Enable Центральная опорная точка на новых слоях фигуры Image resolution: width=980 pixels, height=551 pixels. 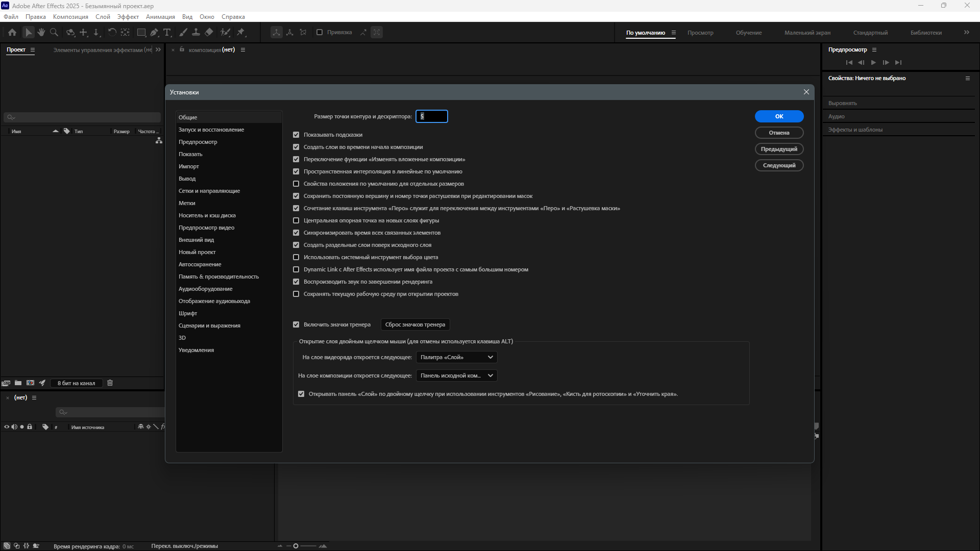tap(296, 220)
